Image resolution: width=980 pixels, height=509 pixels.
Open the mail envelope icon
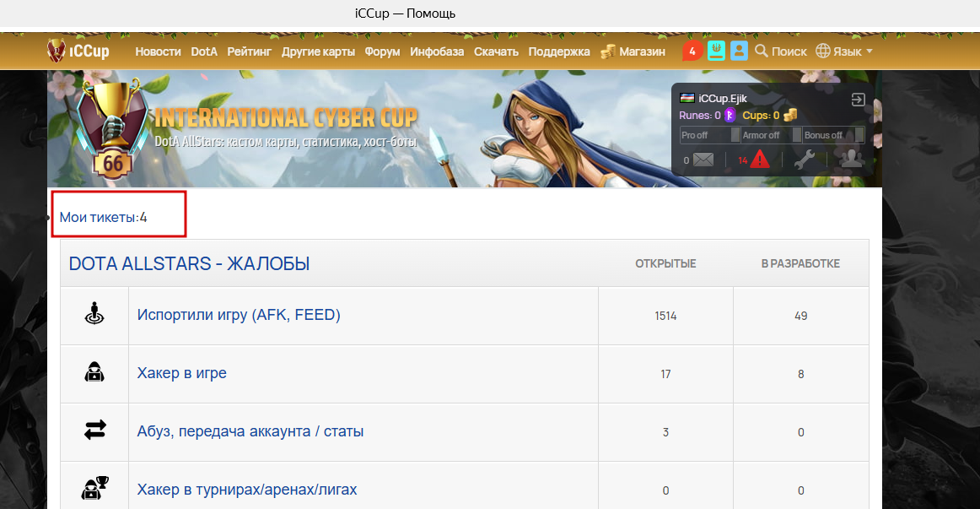703,160
